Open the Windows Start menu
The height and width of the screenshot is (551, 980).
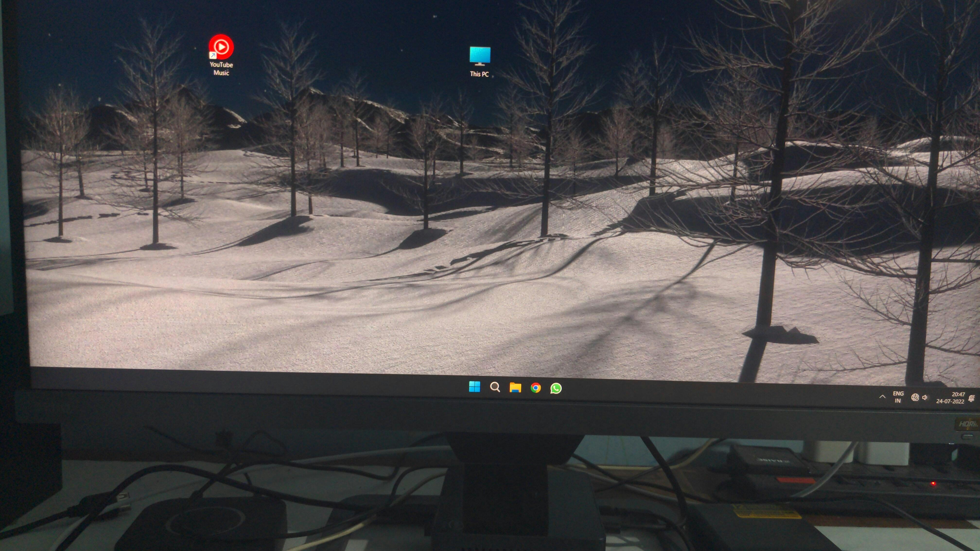pos(474,387)
